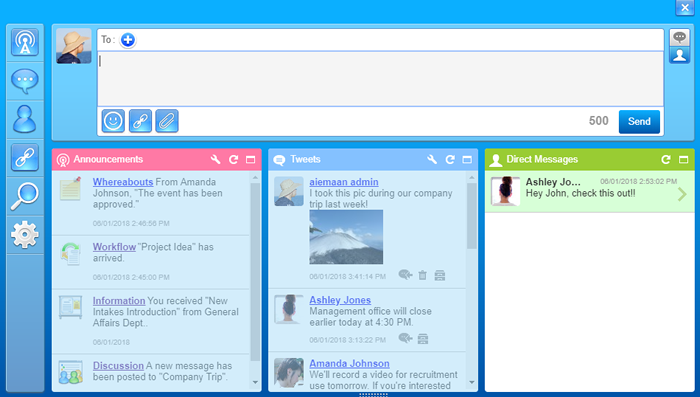Open the settings gear sidebar icon
The image size is (700, 397).
pyautogui.click(x=25, y=235)
